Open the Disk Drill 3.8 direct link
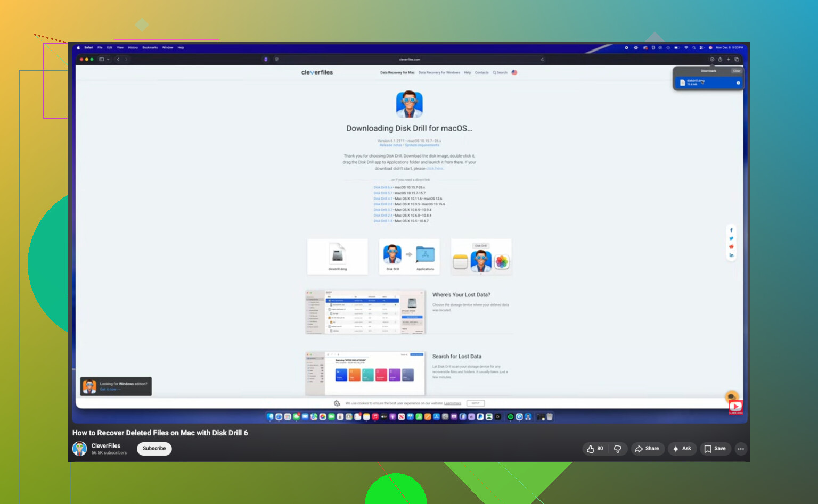Screen dimensions: 818x504 (x=383, y=204)
